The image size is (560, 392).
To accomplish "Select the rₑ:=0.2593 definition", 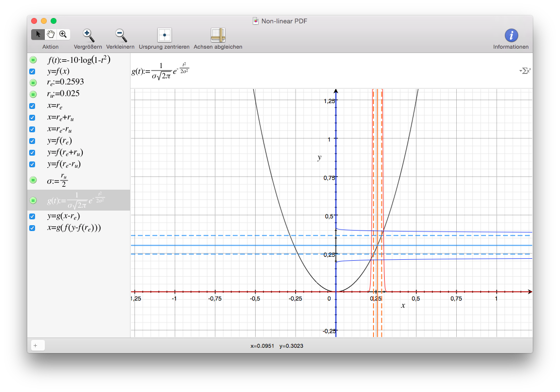I will (65, 82).
